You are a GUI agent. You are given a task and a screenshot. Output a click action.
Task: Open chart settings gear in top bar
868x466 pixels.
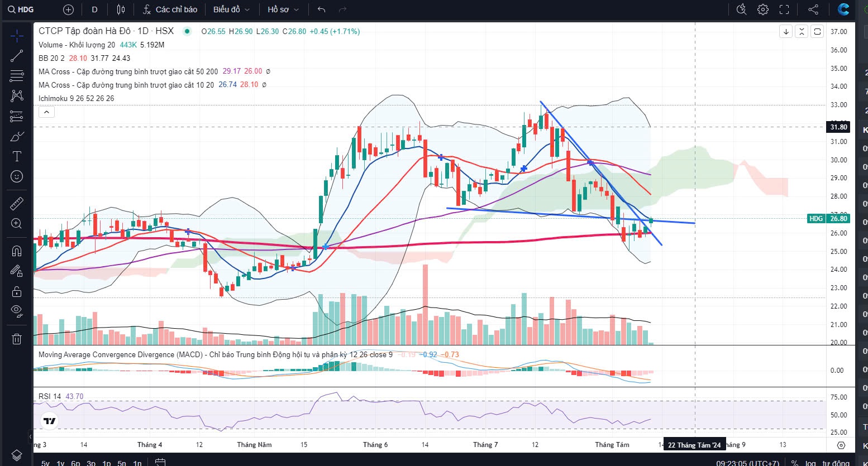(x=763, y=9)
